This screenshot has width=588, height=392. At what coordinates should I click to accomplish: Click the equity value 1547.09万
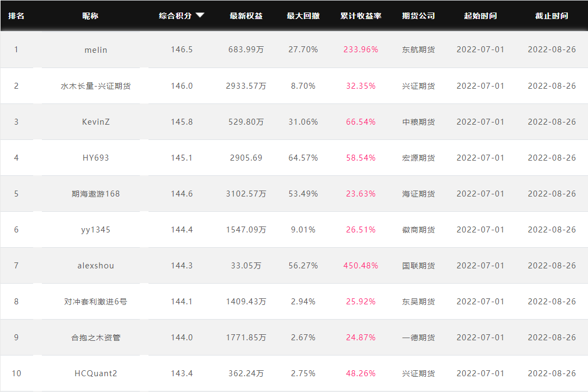(x=246, y=230)
